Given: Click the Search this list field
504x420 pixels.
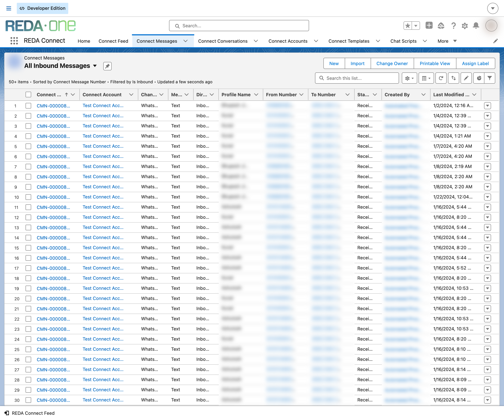Looking at the screenshot, I should click(x=357, y=78).
